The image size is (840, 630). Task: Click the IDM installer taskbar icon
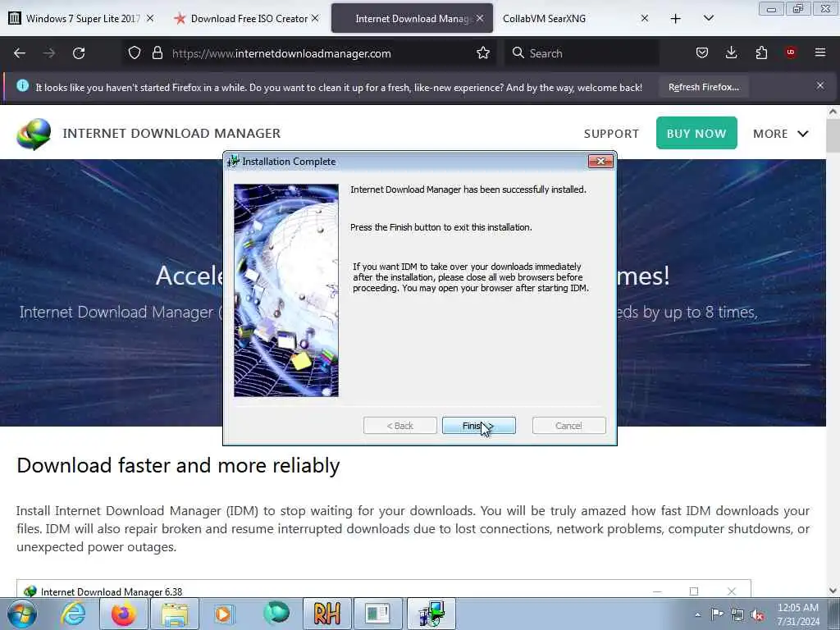pyautogui.click(x=431, y=614)
